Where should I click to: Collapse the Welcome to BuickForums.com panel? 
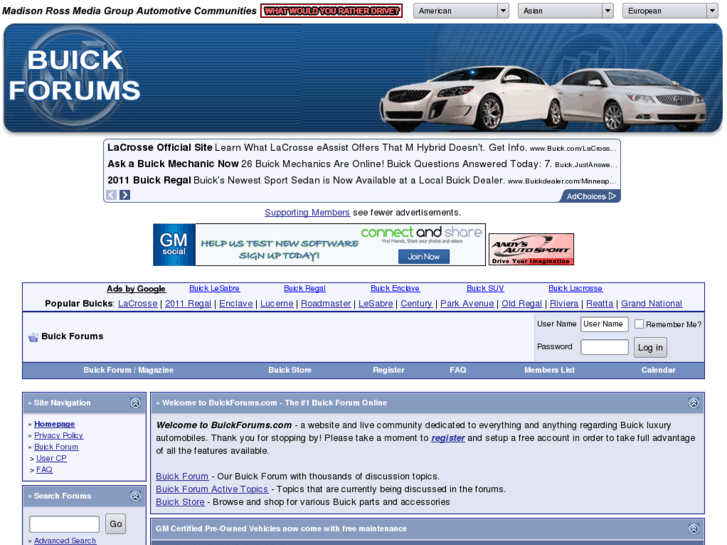tap(694, 403)
